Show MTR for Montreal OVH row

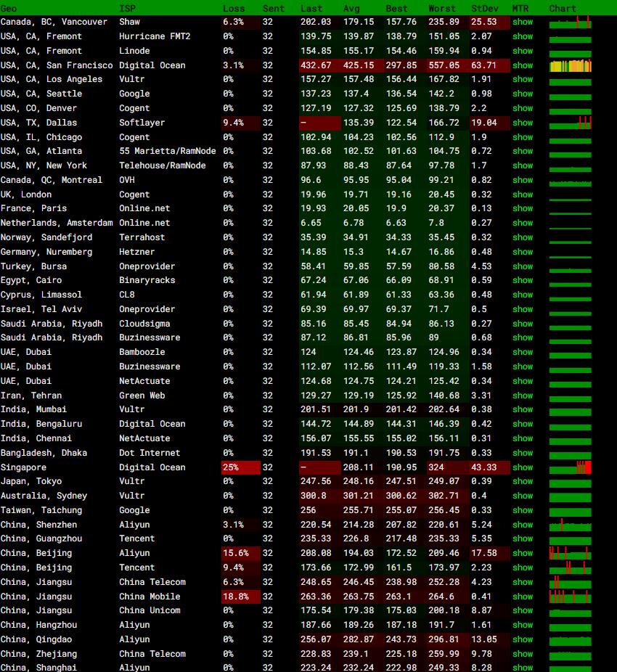click(523, 180)
